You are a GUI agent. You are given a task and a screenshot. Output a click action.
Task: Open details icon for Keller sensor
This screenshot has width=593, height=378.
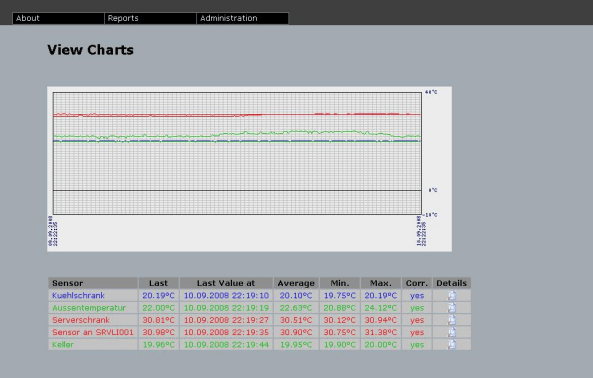pos(452,344)
